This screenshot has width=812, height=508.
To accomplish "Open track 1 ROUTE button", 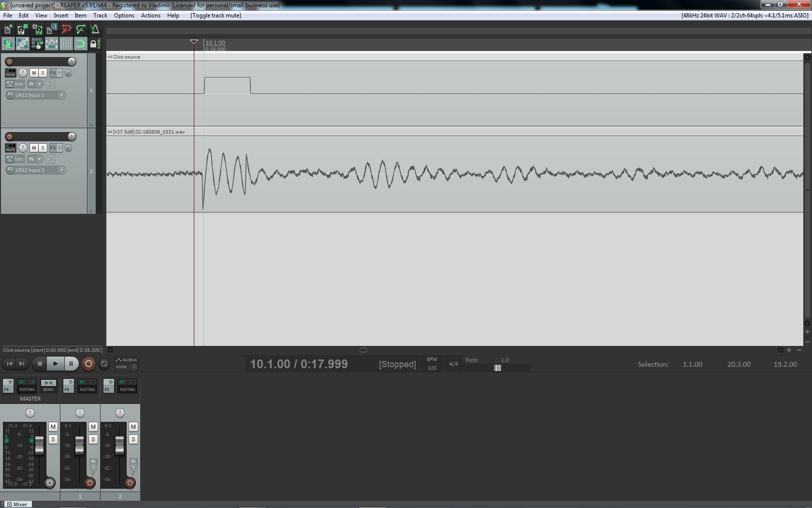I will (10, 73).
